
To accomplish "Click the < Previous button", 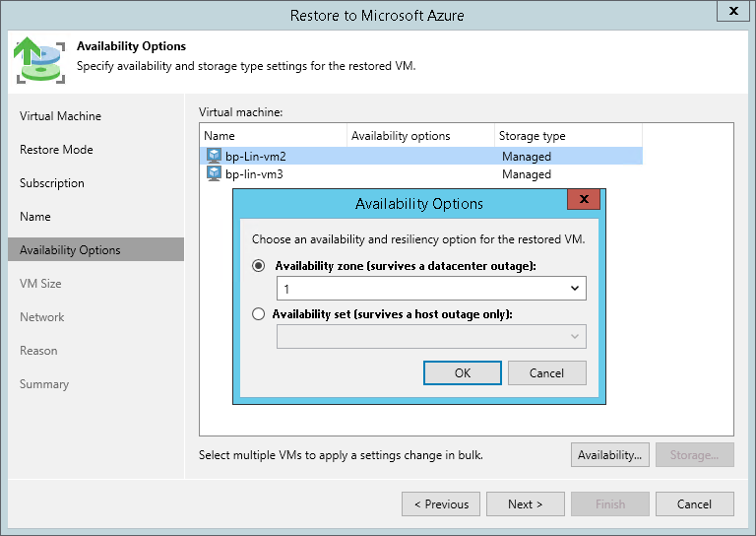I will pyautogui.click(x=441, y=504).
